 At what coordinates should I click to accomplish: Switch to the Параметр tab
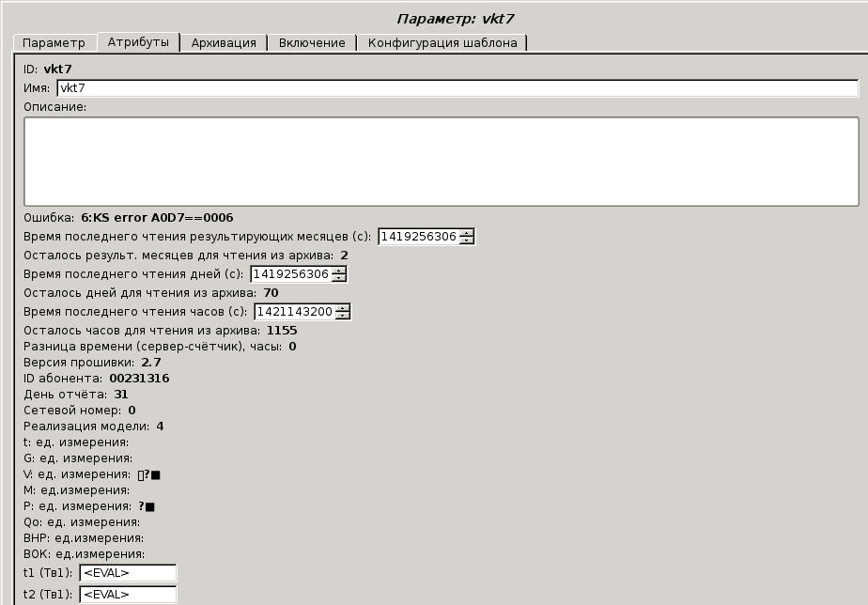click(54, 43)
